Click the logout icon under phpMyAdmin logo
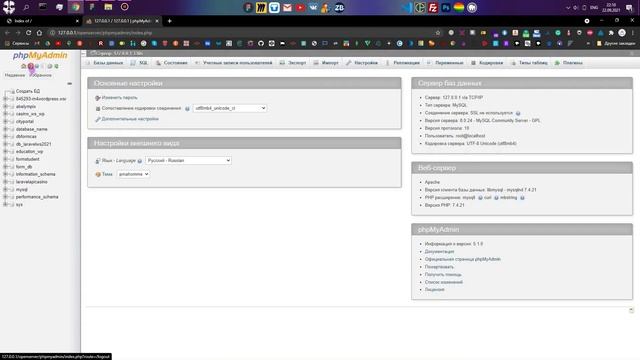 30,66
